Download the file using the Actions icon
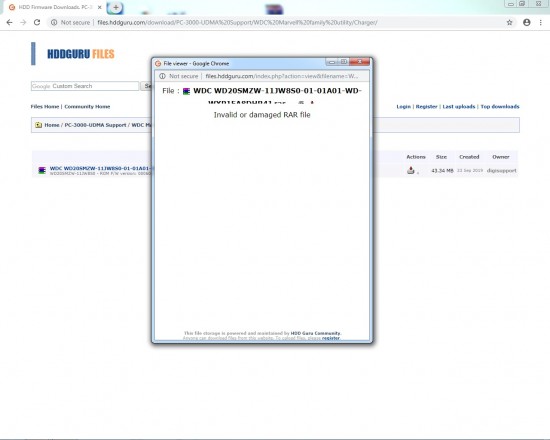Screen dimensions: 550x440 point(411,171)
